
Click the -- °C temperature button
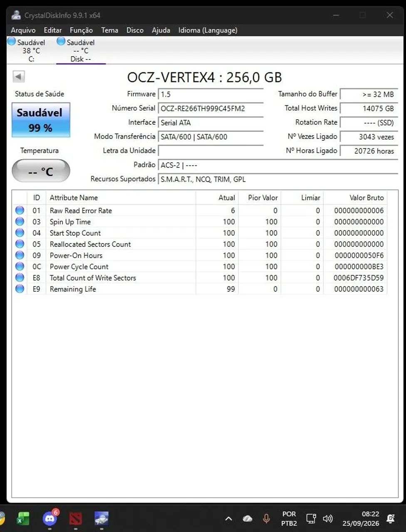tap(41, 171)
